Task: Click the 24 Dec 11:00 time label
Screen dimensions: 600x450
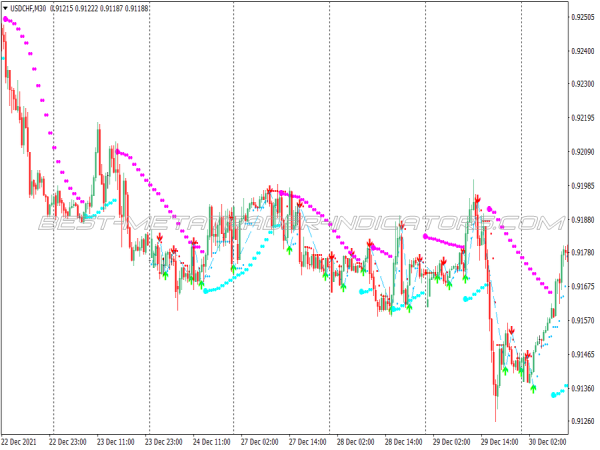Action: 212,442
